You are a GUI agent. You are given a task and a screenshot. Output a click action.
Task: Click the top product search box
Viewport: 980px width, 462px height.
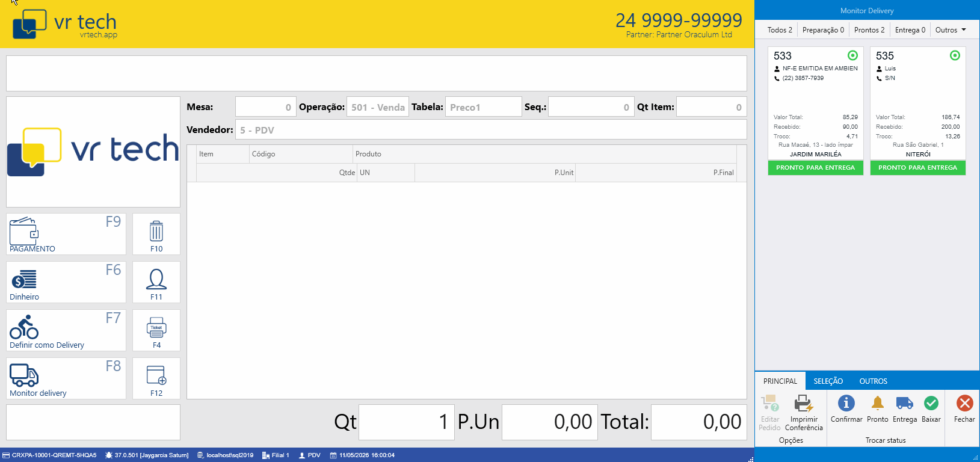point(377,73)
